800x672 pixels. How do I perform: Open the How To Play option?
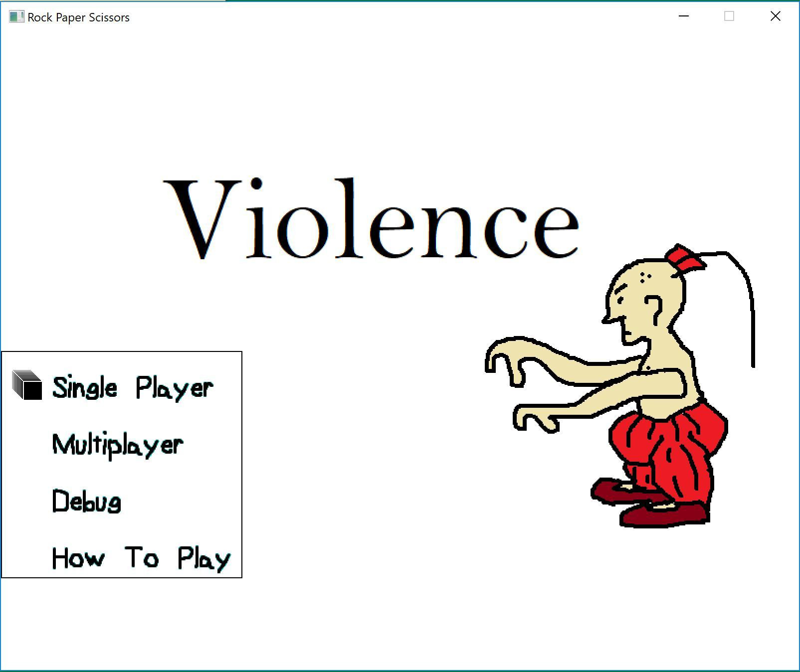(x=142, y=558)
